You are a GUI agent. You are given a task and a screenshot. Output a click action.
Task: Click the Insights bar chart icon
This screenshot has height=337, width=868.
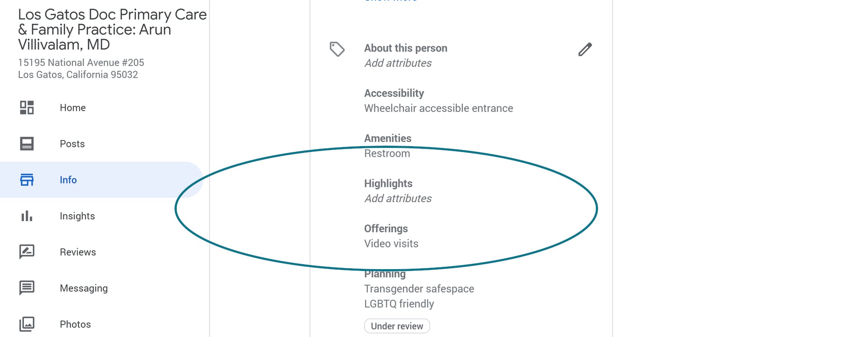coord(27,216)
